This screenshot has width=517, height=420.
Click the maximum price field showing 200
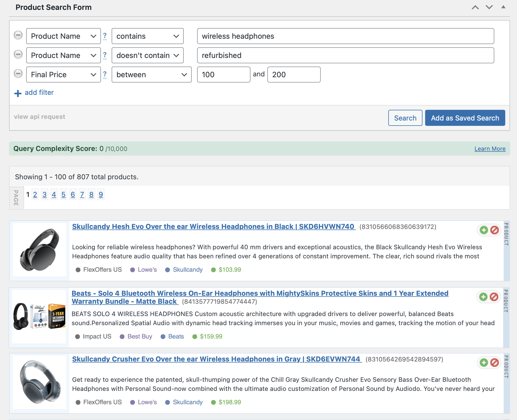pos(294,75)
